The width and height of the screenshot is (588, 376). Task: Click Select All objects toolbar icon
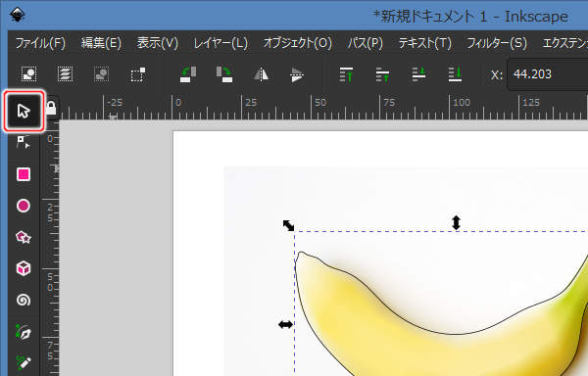coord(28,74)
